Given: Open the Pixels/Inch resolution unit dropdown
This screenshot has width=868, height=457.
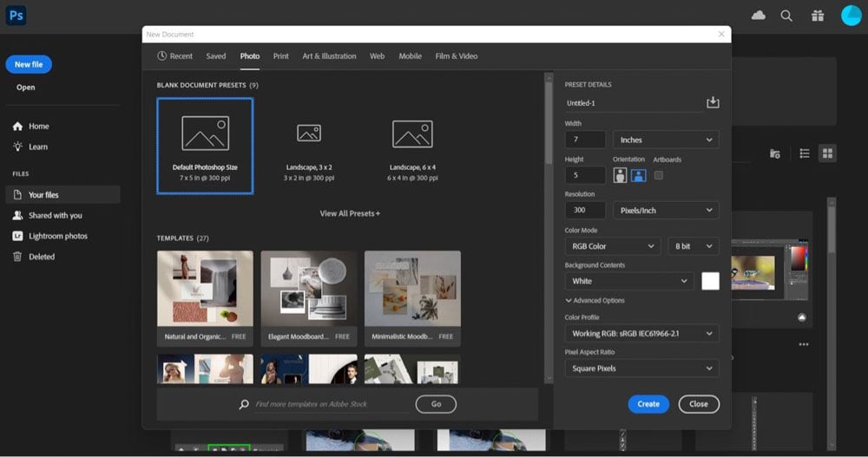Looking at the screenshot, I should (x=666, y=210).
